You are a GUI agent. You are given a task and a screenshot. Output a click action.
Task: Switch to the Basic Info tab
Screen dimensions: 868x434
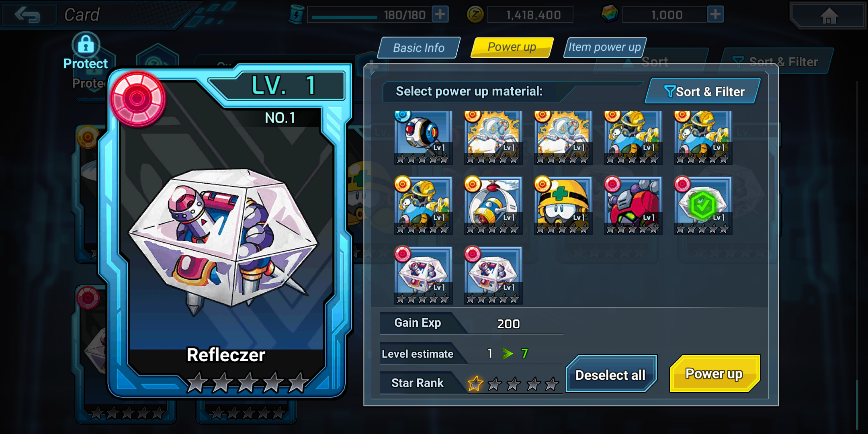pos(419,48)
